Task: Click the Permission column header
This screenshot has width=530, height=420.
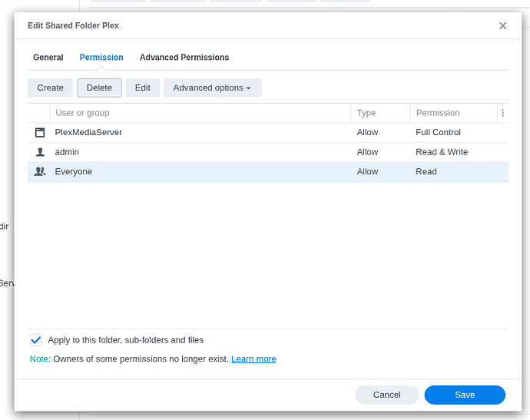Action: point(454,113)
